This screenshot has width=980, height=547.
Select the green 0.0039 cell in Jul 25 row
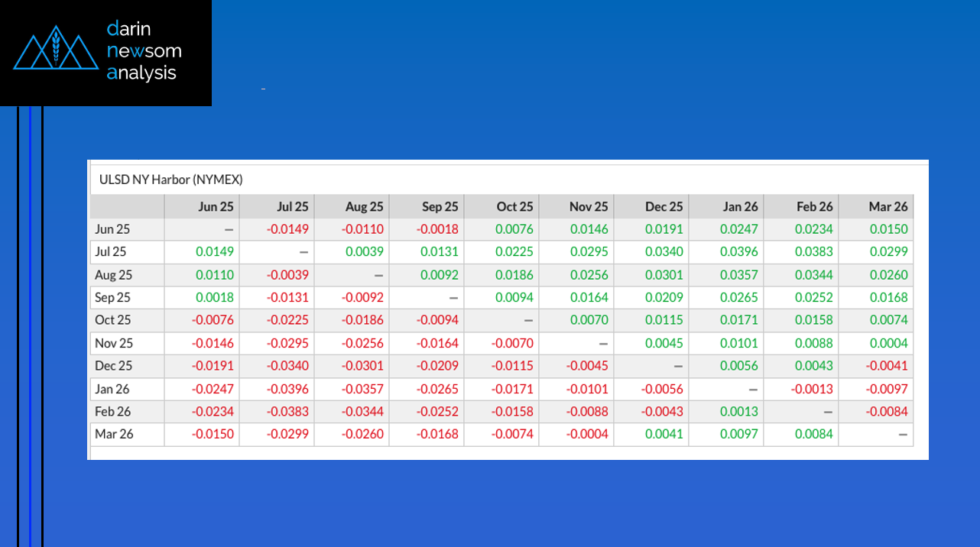click(365, 252)
